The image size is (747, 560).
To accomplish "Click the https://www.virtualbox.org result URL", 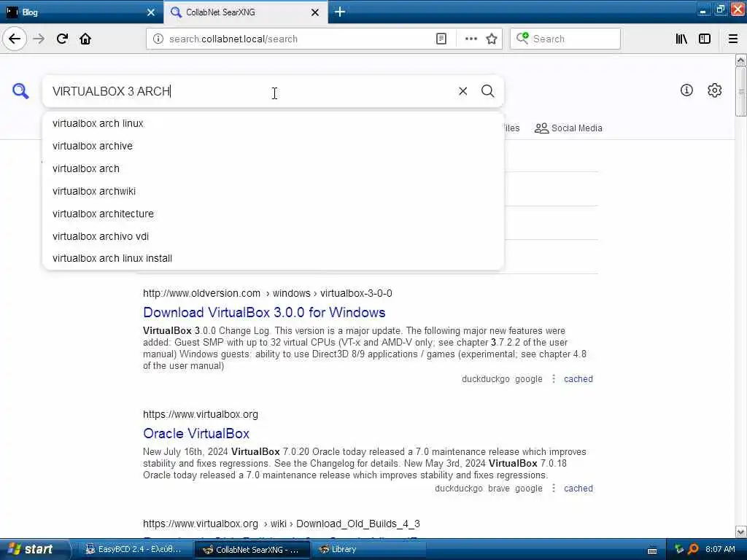I will click(200, 414).
